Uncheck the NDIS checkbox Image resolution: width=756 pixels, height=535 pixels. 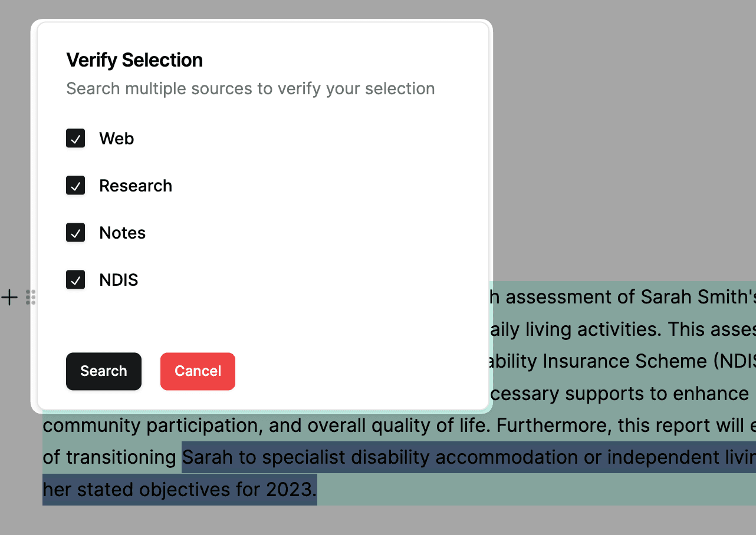(x=75, y=280)
